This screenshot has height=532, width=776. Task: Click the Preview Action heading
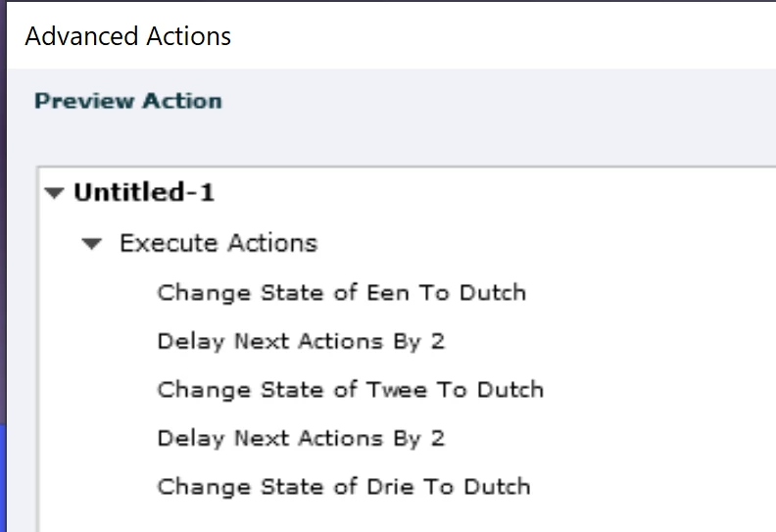(x=128, y=101)
